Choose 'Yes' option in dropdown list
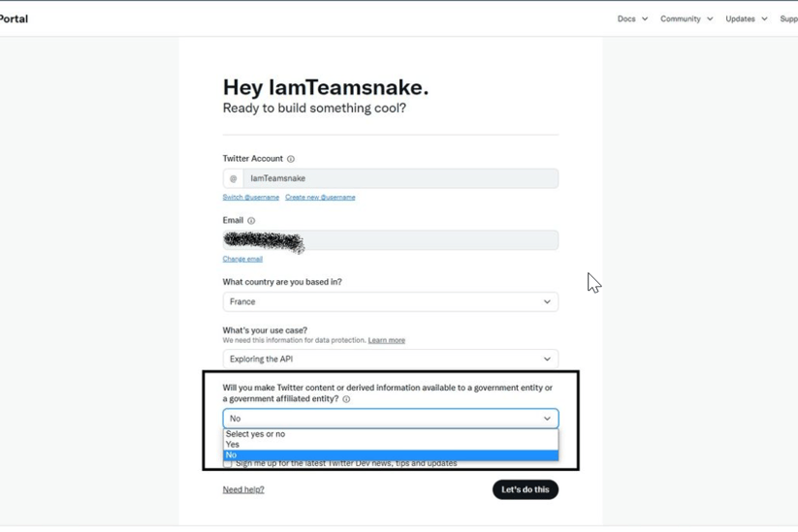This screenshot has height=532, width=798. point(391,445)
